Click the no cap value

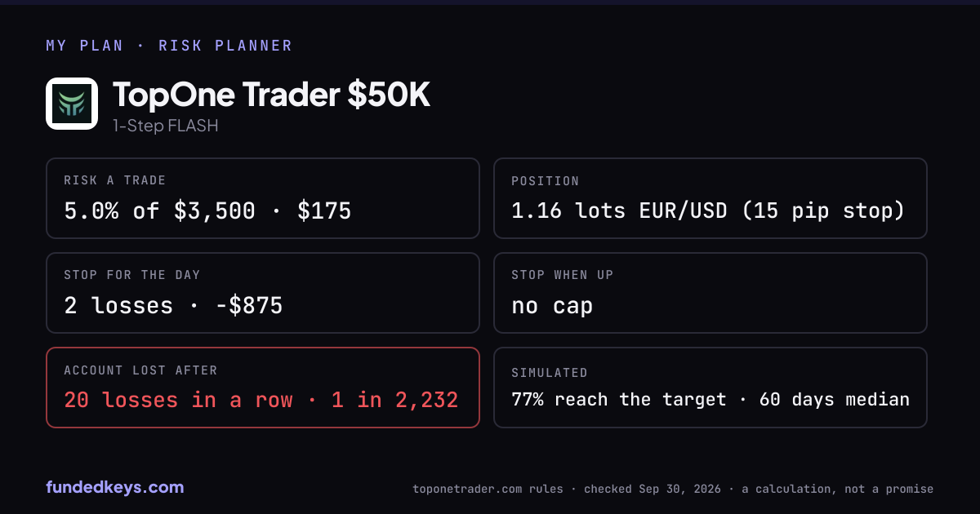(552, 306)
